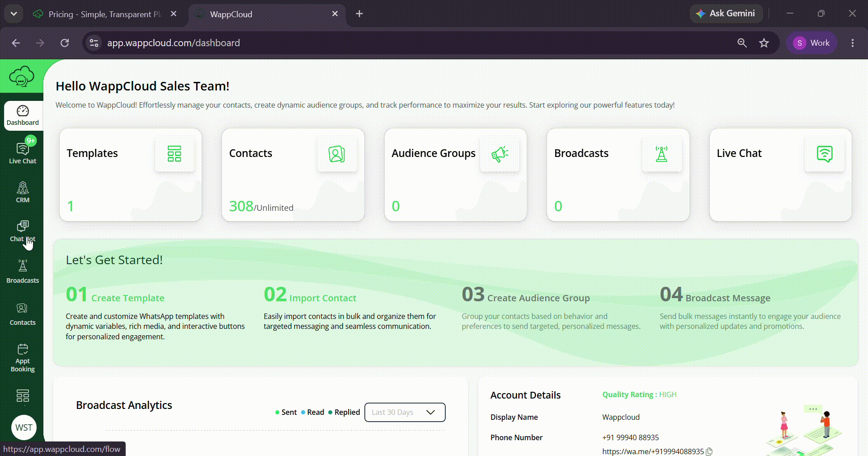Click the phone number +91 99940 88935

point(630,437)
